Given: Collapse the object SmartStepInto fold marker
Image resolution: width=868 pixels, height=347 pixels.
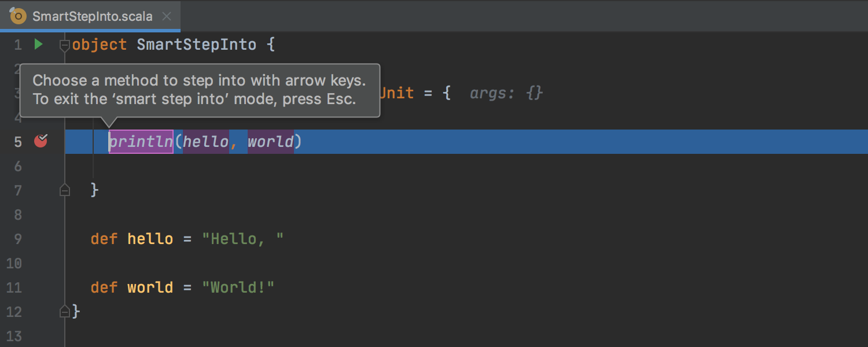Looking at the screenshot, I should [x=65, y=45].
